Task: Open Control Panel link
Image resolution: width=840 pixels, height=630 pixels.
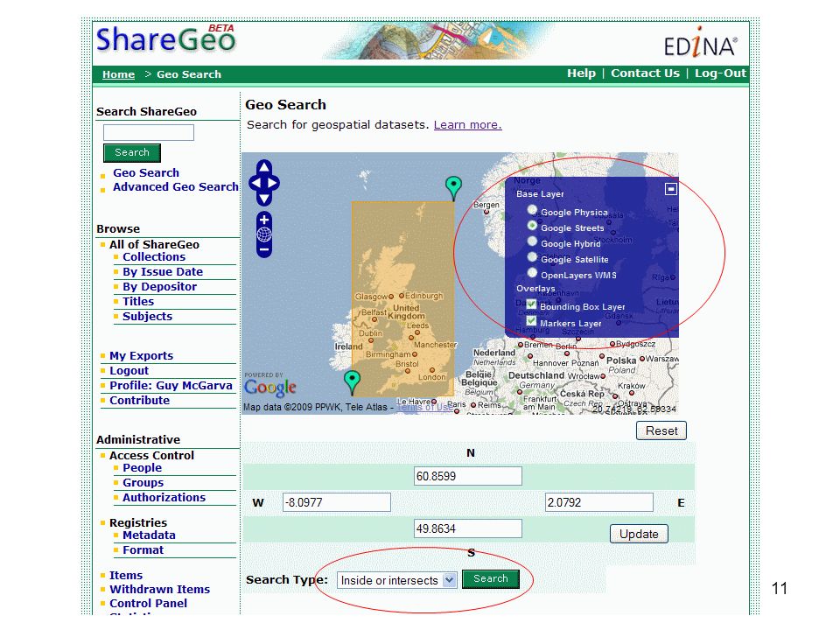Action: coord(149,603)
